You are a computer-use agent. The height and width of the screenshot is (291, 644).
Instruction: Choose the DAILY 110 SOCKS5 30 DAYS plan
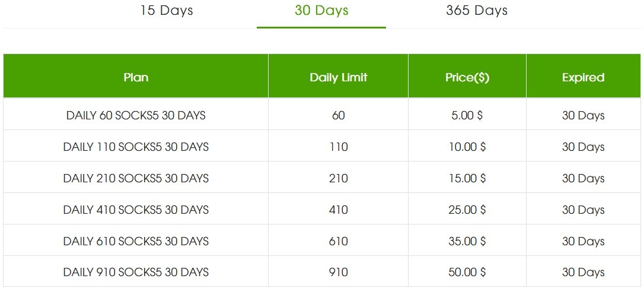[x=136, y=147]
